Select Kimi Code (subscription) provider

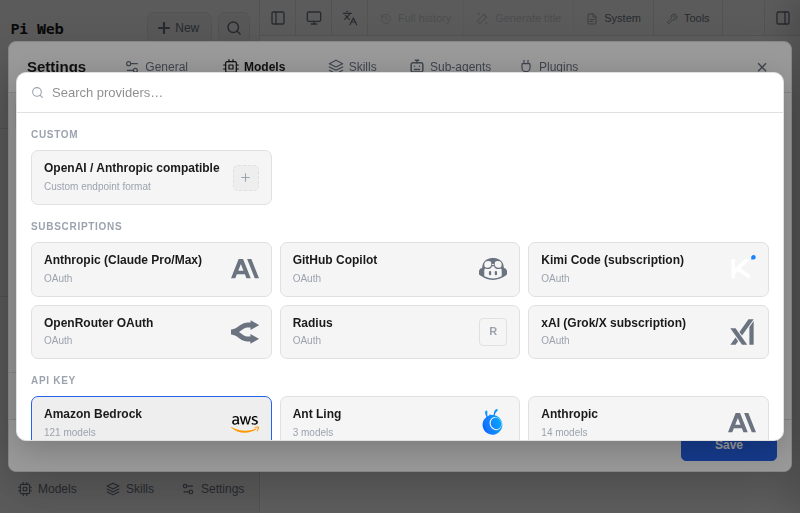click(648, 269)
